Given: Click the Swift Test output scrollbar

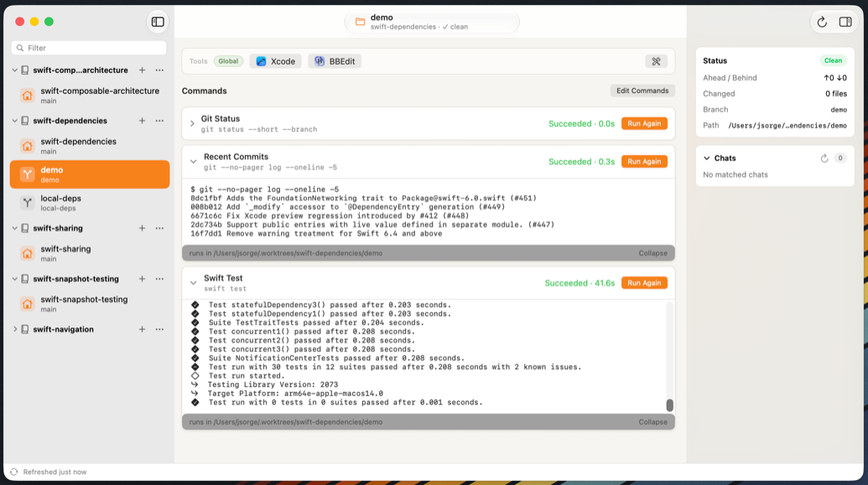Looking at the screenshot, I should [669, 405].
